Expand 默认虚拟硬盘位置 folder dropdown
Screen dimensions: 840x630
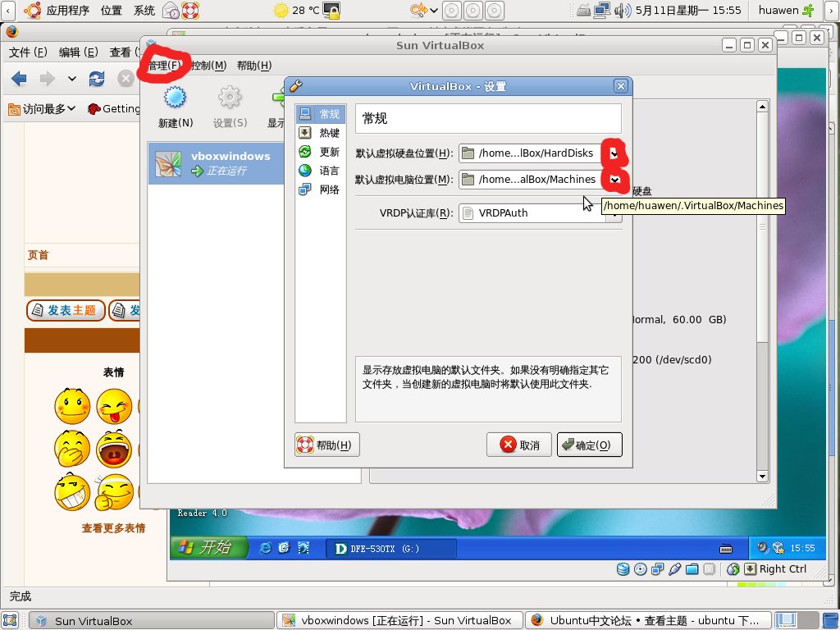point(614,153)
